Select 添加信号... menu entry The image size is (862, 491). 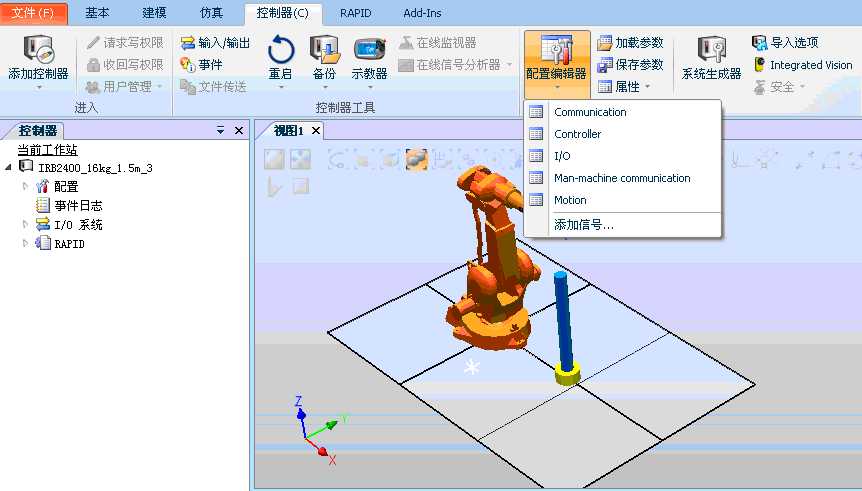622,224
